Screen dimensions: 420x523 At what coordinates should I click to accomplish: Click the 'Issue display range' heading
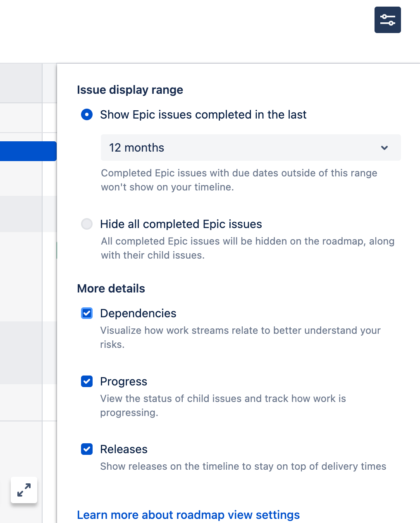coord(130,90)
